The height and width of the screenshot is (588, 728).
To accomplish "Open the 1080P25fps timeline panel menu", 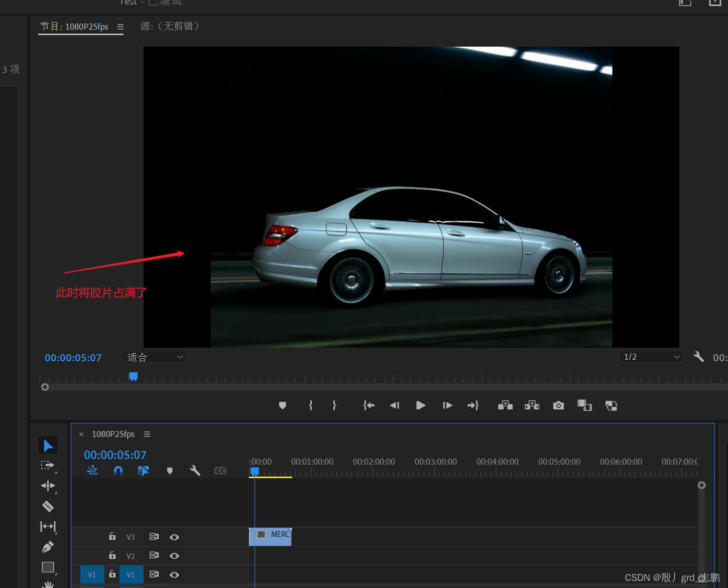I will 147,434.
